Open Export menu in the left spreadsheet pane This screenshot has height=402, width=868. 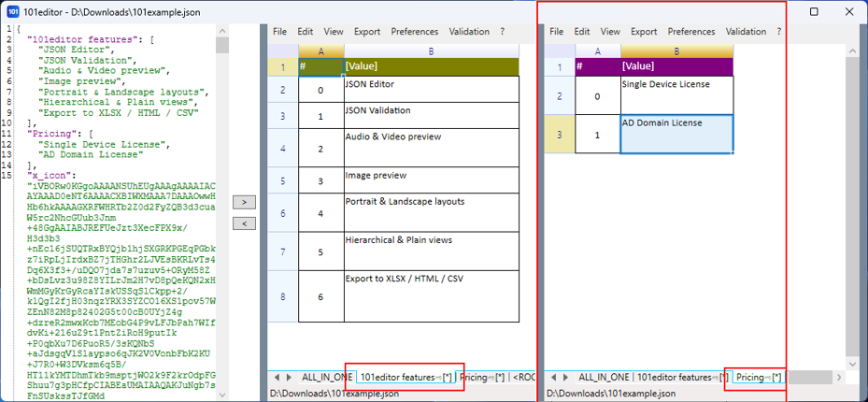click(x=367, y=32)
